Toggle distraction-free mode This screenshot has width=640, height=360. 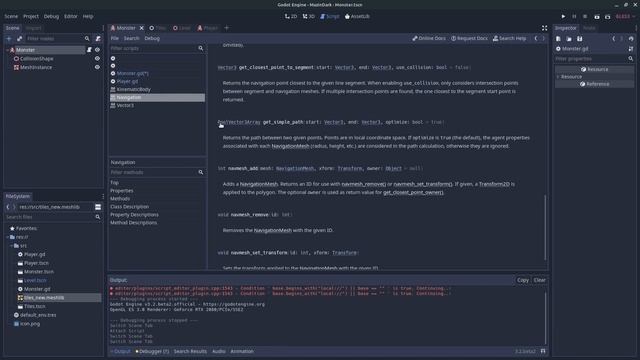(x=544, y=28)
